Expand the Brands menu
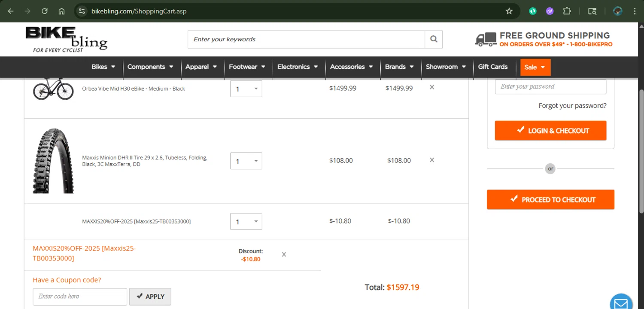Screen dimensions: 644x309 [400, 67]
